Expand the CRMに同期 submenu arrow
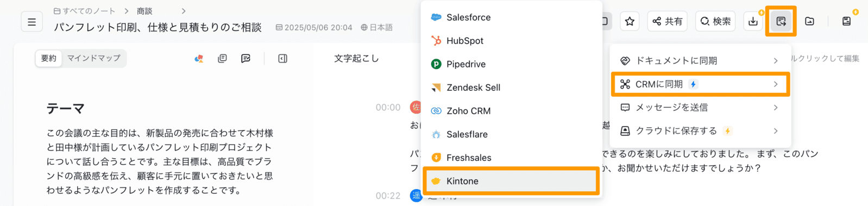Image resolution: width=868 pixels, height=206 pixels. click(x=776, y=84)
